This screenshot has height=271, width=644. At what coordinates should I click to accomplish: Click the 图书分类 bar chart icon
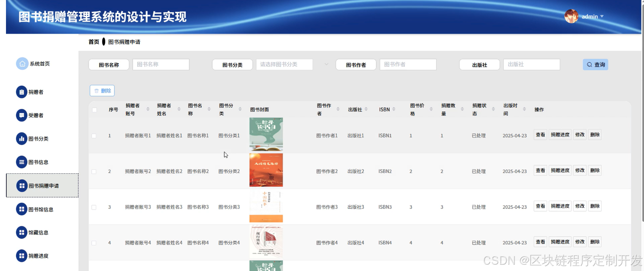[22, 139]
